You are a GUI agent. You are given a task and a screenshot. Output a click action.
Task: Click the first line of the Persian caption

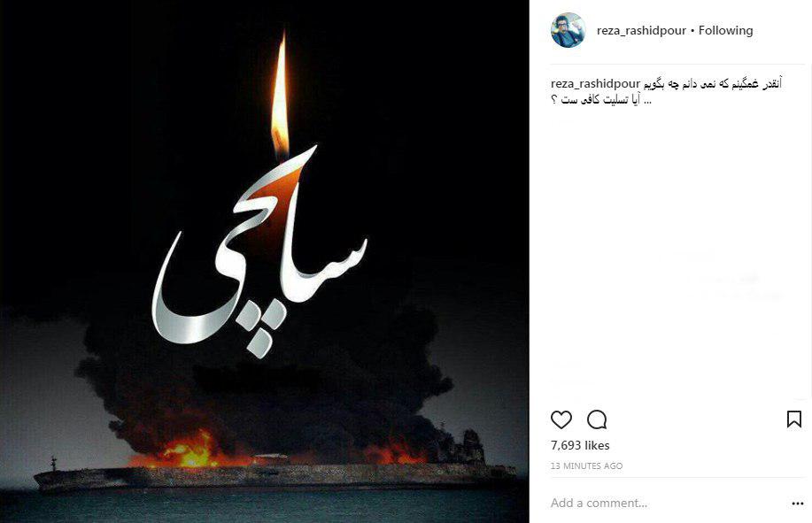[712, 84]
